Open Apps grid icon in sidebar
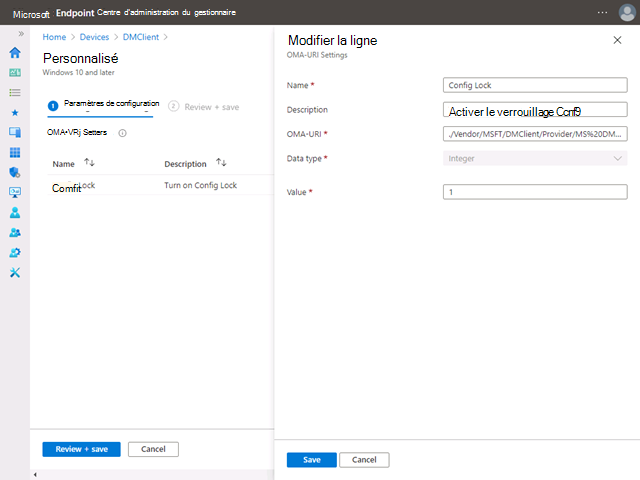 [15, 152]
